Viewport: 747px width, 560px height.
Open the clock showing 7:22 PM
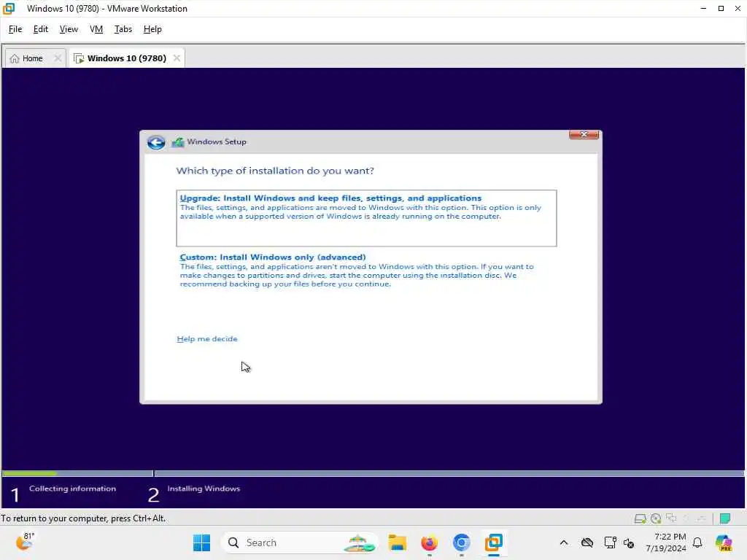pyautogui.click(x=665, y=542)
